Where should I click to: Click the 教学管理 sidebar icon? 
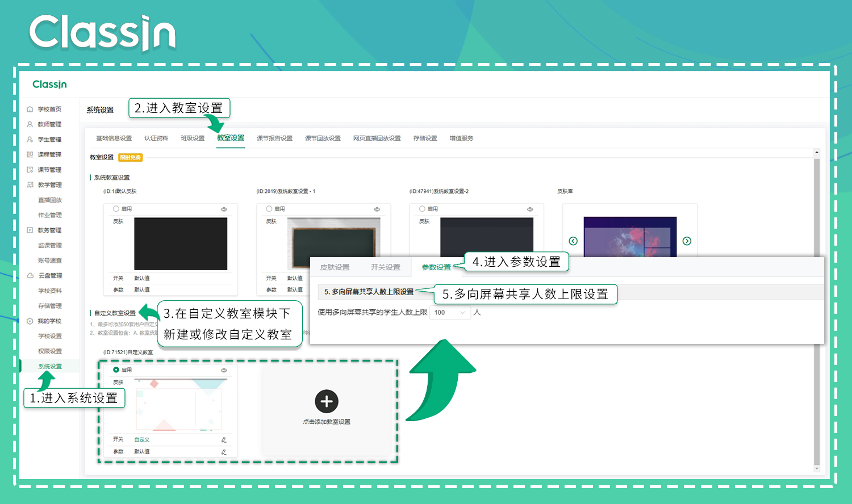(30, 185)
